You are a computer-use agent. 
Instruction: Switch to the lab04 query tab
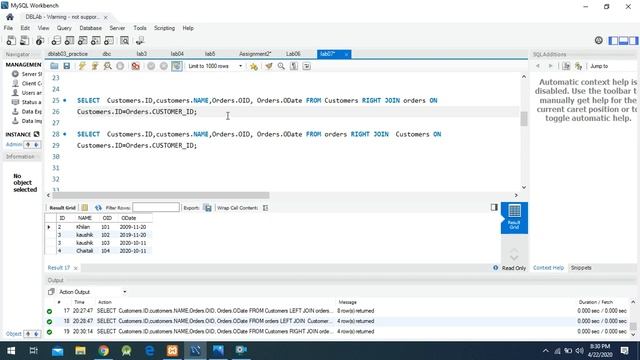[177, 54]
